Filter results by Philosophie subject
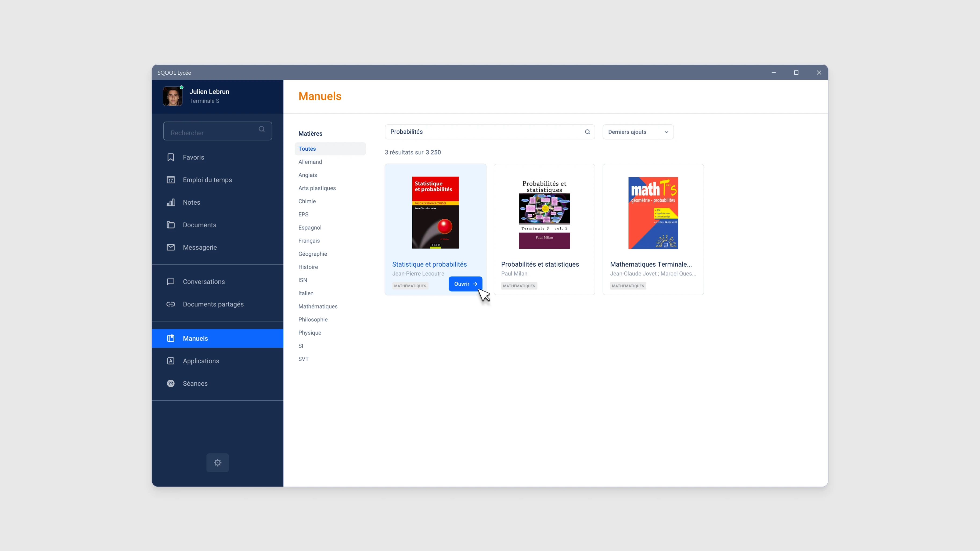This screenshot has height=551, width=980. [x=313, y=320]
